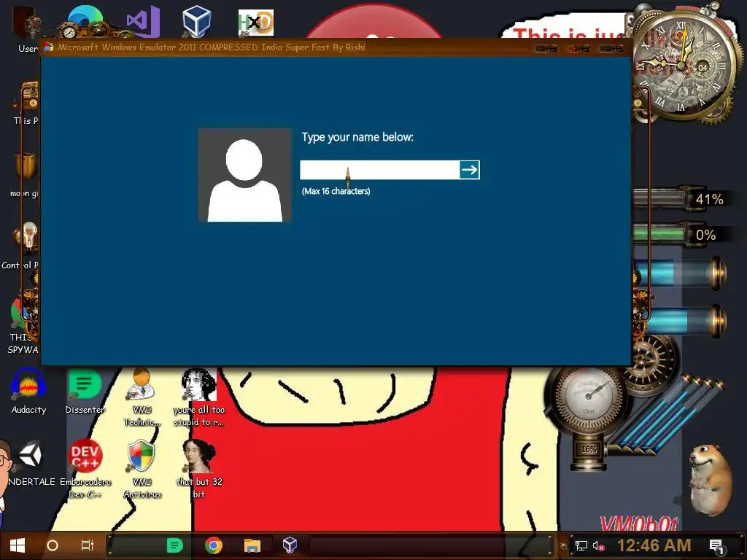Open the VirtualBox cube desktop icon

click(x=196, y=21)
